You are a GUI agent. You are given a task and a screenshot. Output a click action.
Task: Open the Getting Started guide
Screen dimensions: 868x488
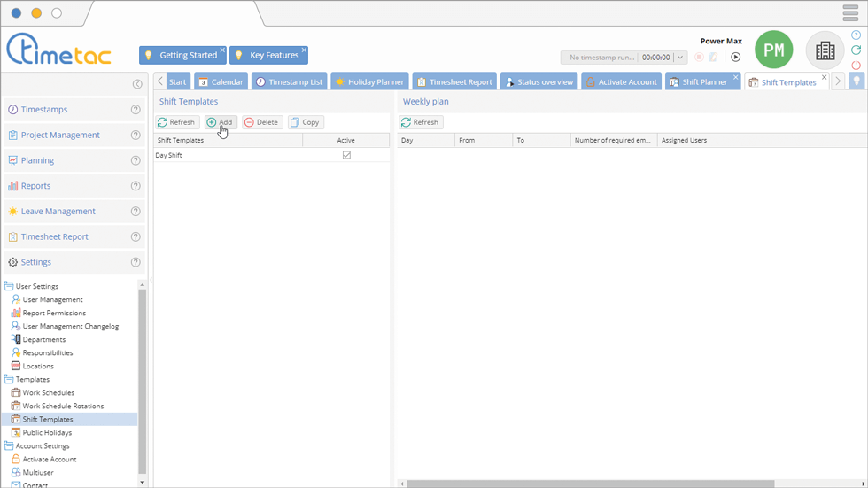tap(182, 55)
